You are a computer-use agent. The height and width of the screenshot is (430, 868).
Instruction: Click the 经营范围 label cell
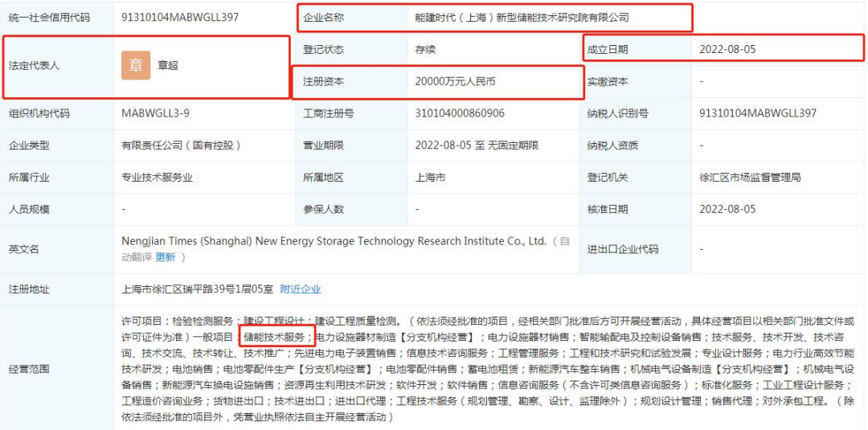click(x=57, y=368)
